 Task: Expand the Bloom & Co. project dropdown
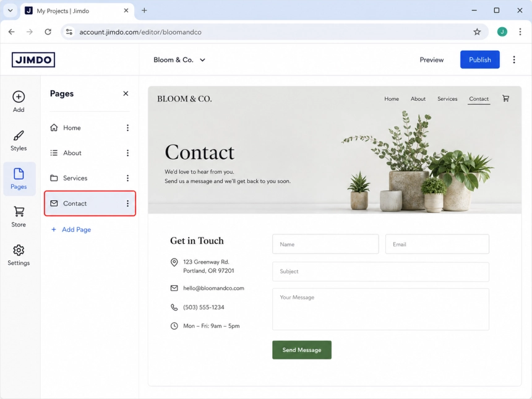click(179, 60)
